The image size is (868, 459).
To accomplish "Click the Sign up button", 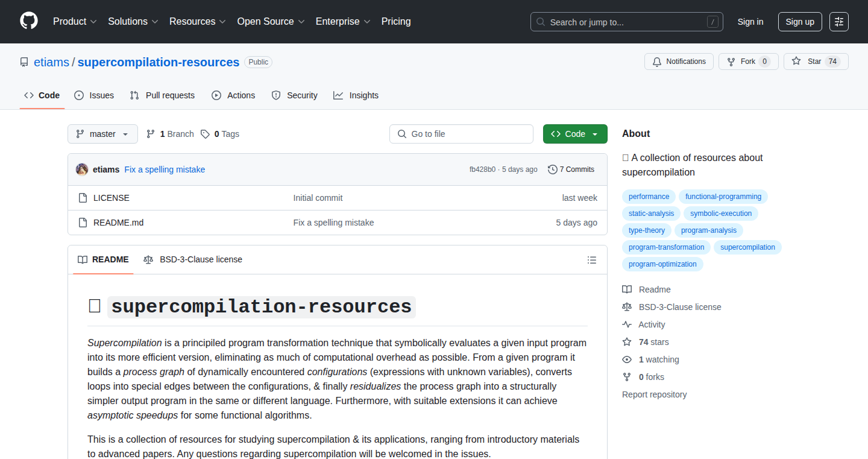I will 800,22.
